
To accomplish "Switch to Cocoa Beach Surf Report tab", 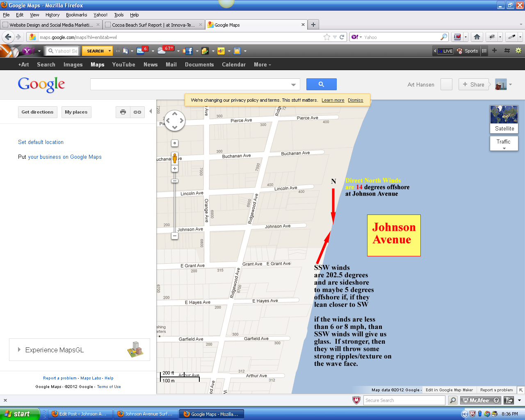I will coord(153,25).
